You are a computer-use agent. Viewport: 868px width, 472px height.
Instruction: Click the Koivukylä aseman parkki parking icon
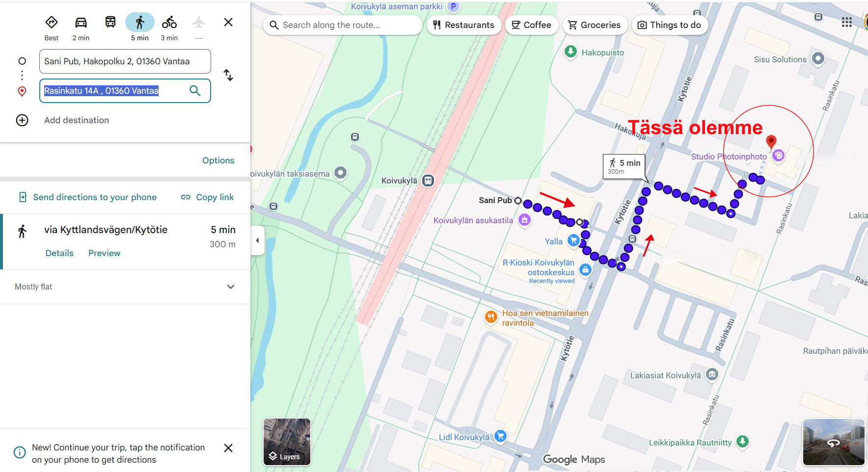tap(454, 6)
